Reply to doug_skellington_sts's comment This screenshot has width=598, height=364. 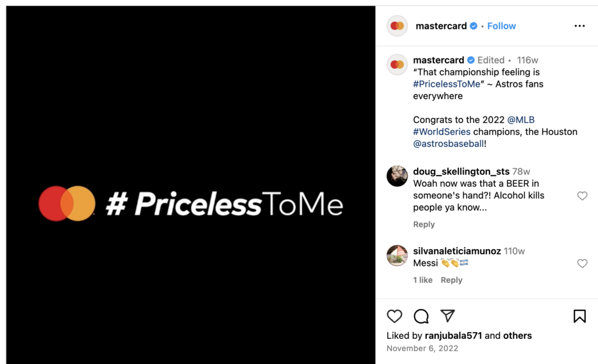(x=424, y=224)
